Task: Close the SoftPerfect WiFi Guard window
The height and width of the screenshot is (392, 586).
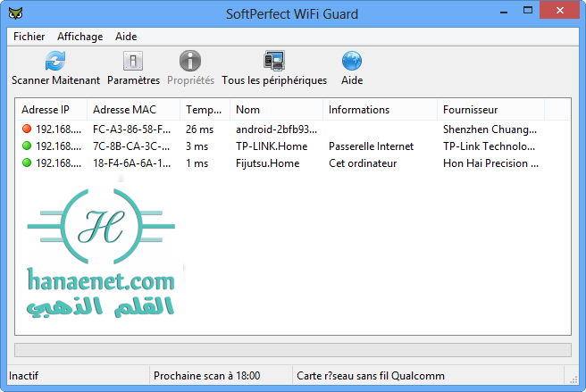Action: [x=559, y=11]
